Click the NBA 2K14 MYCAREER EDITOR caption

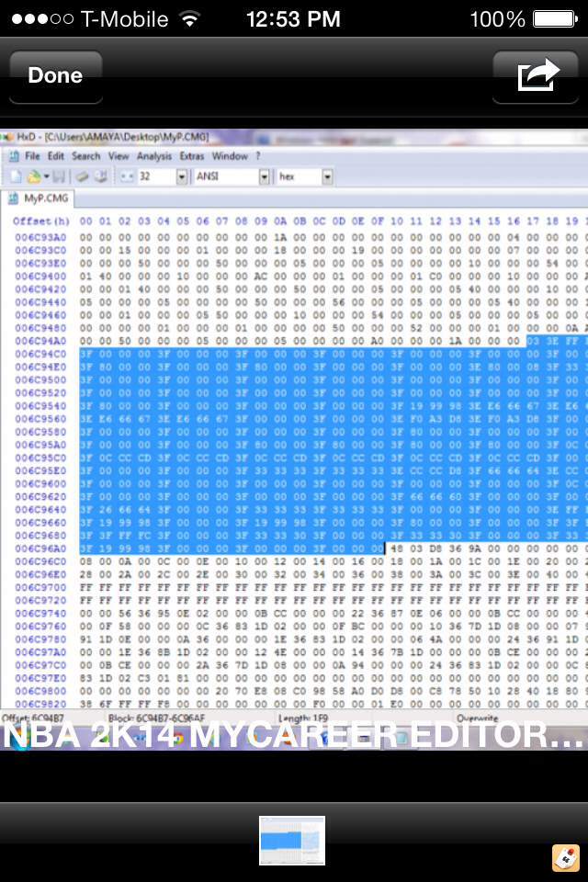[x=292, y=735]
